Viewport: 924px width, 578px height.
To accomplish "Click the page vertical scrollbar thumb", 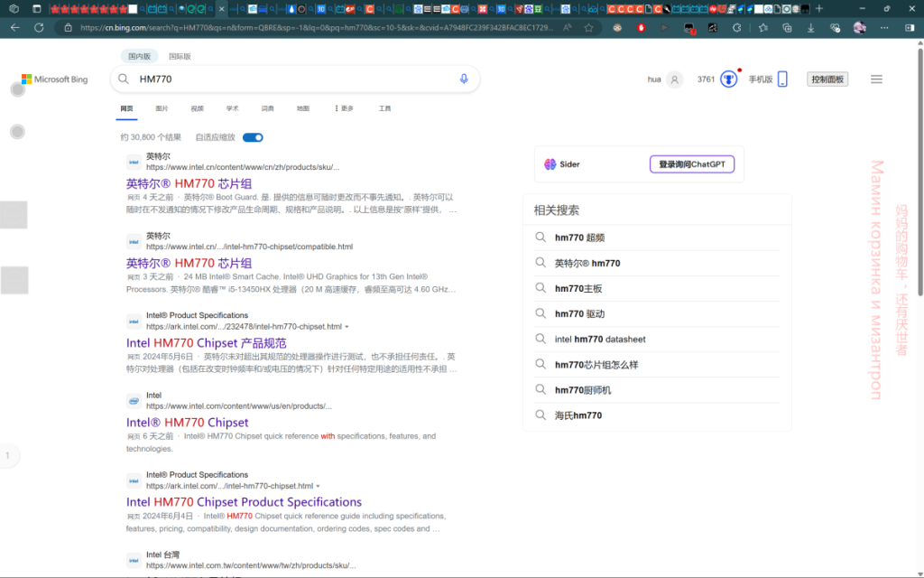I will click(x=919, y=171).
